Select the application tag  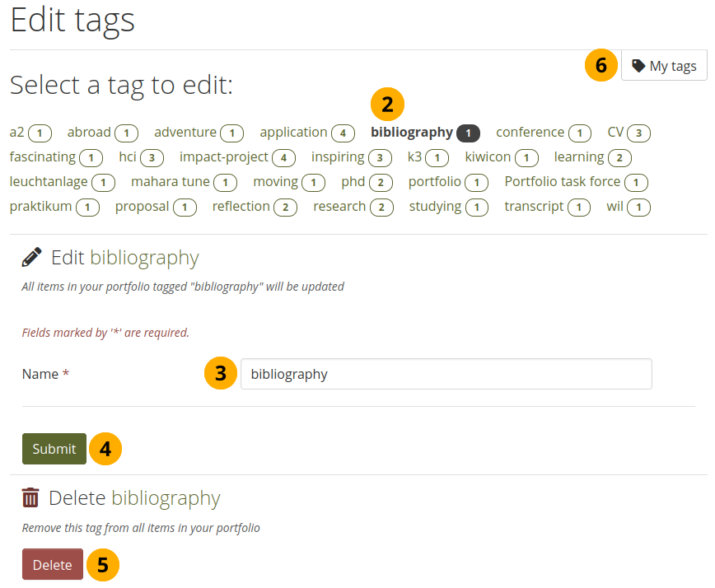pos(294,132)
